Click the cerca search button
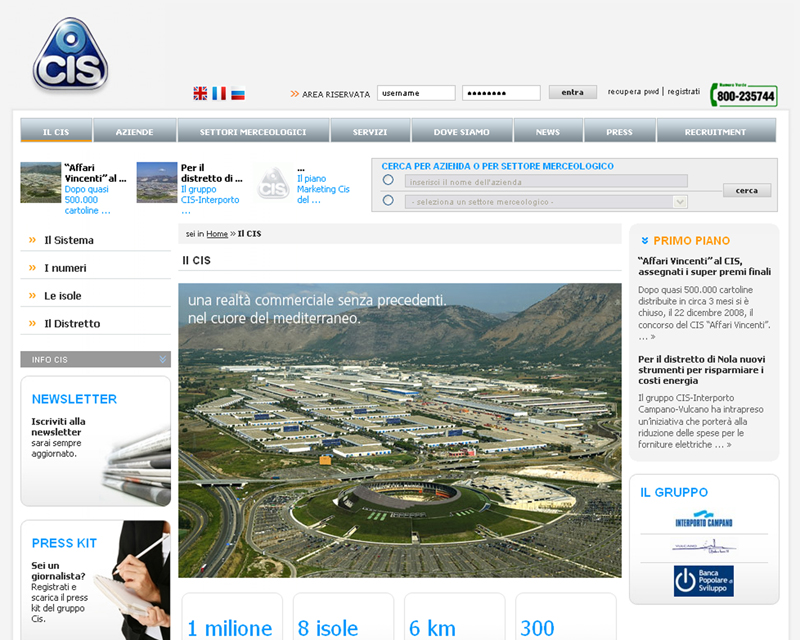Screen dimensions: 800x640 (x=747, y=190)
